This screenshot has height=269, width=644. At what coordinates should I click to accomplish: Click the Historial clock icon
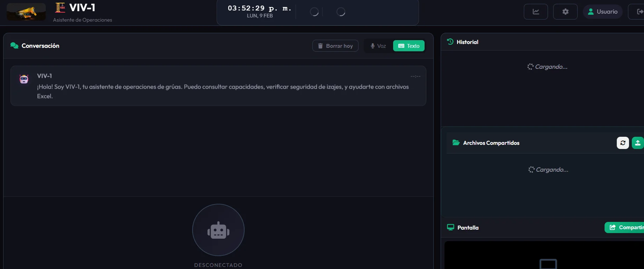click(450, 42)
